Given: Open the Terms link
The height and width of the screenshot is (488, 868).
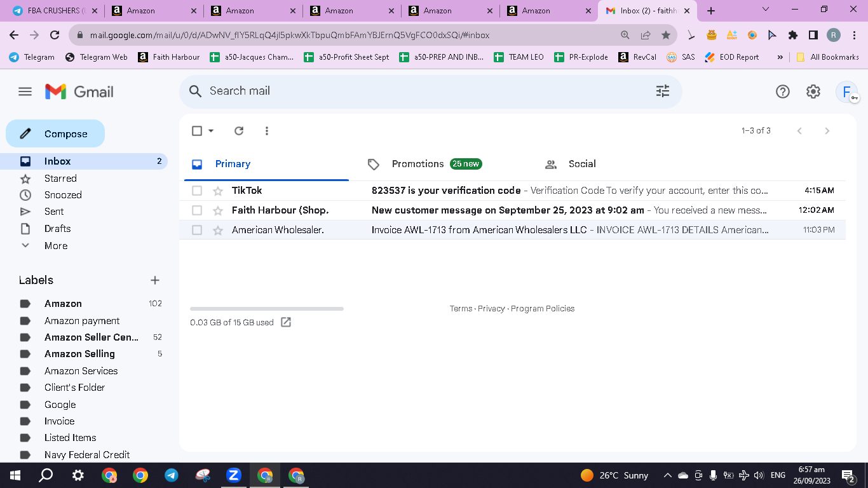Looking at the screenshot, I should pos(461,309).
